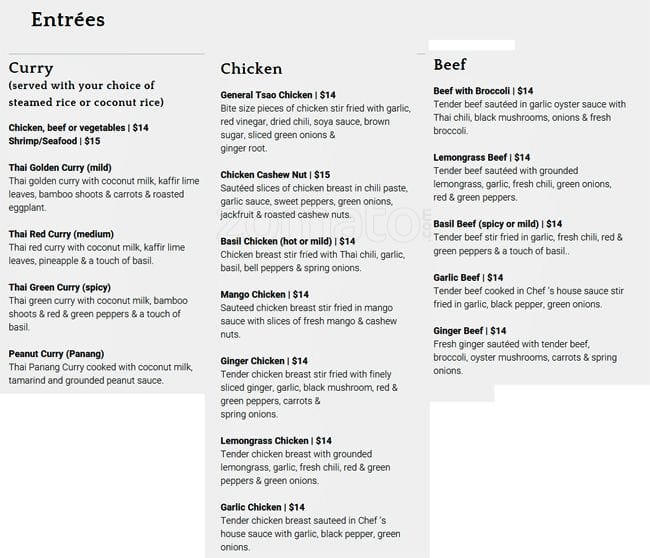This screenshot has height=558, width=650.
Task: Open the Thai Golden Curry (mild) item
Action: [x=60, y=168]
